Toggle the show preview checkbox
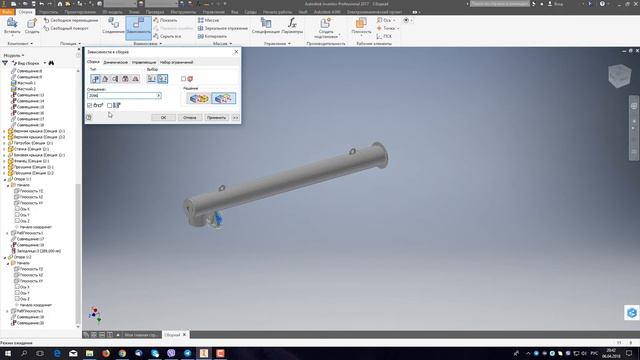 [89, 105]
